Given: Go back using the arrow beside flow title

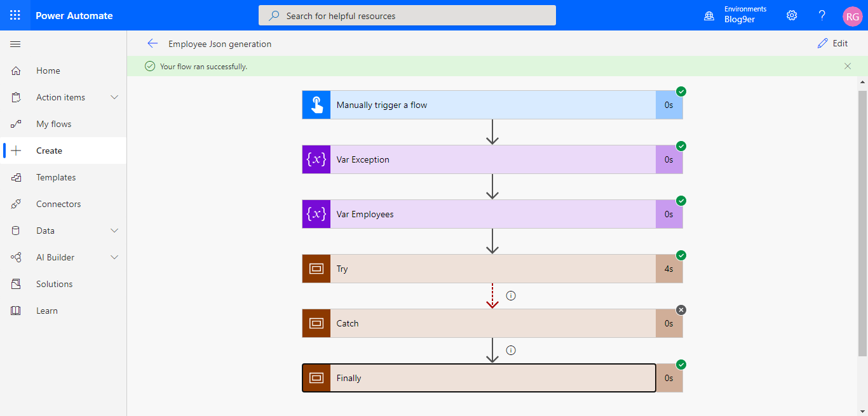Looking at the screenshot, I should pyautogui.click(x=153, y=43).
